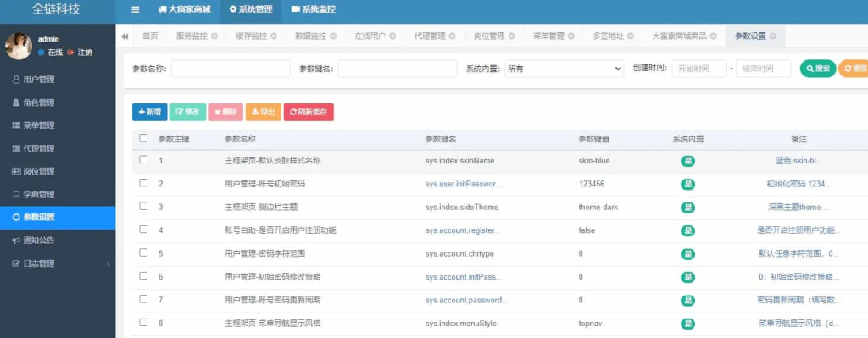Click the admin avatar picture

pos(19,46)
